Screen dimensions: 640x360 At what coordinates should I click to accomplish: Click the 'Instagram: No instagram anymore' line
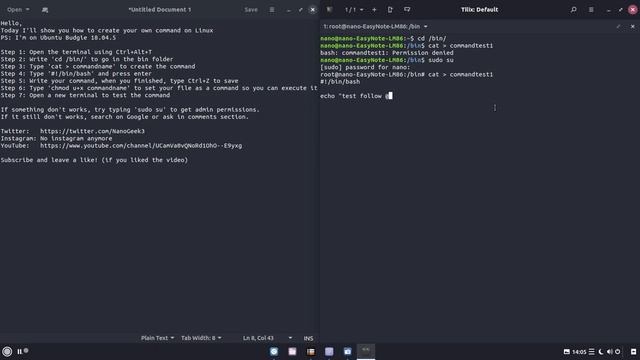(x=56, y=138)
